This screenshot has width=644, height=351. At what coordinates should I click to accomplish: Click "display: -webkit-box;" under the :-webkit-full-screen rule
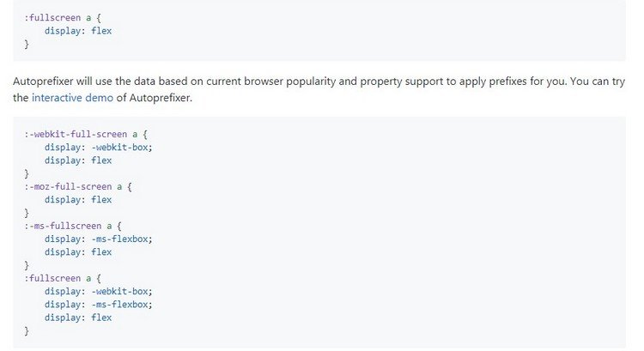(98, 147)
